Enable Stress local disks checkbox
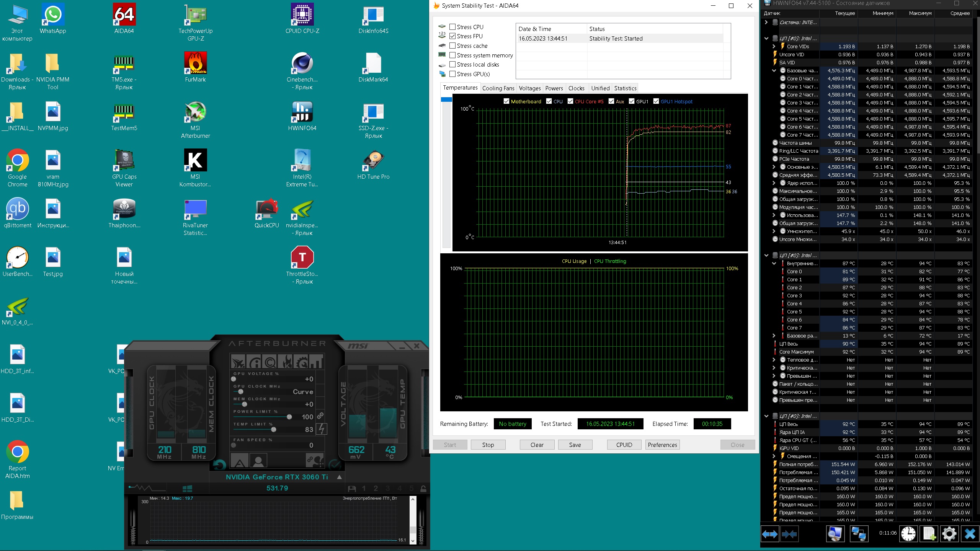Screen dimensions: 980x551 pyautogui.click(x=452, y=64)
